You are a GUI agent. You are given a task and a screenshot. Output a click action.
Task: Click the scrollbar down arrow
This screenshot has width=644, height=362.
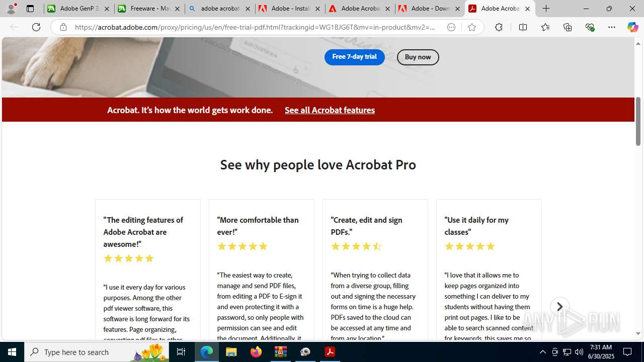pyautogui.click(x=638, y=333)
